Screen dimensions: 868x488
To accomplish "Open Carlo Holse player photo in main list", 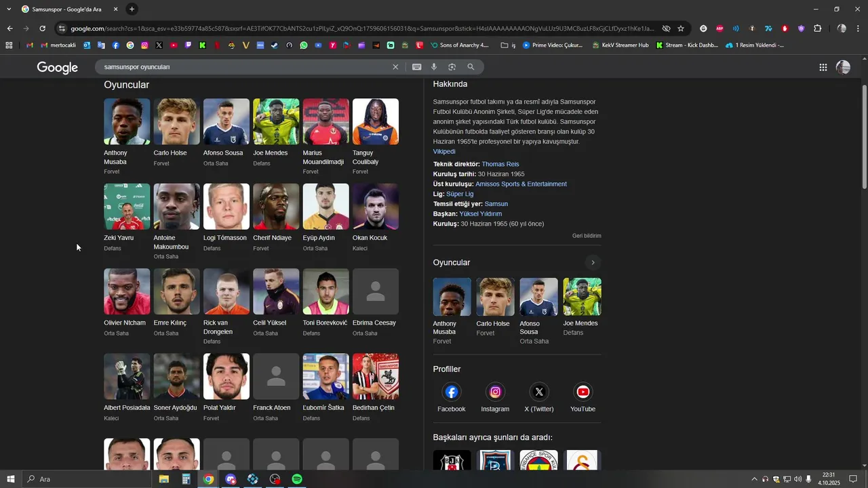I will pyautogui.click(x=176, y=121).
